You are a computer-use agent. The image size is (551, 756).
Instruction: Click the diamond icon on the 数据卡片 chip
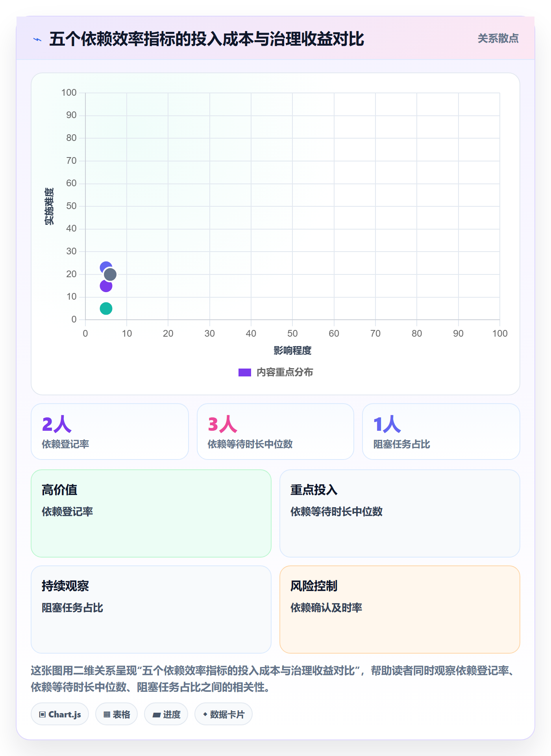[x=205, y=714]
